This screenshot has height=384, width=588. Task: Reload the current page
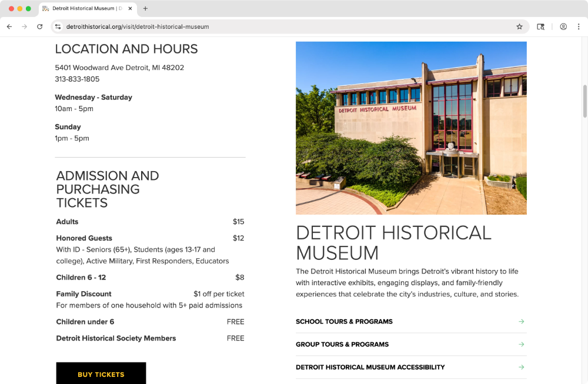click(x=39, y=26)
